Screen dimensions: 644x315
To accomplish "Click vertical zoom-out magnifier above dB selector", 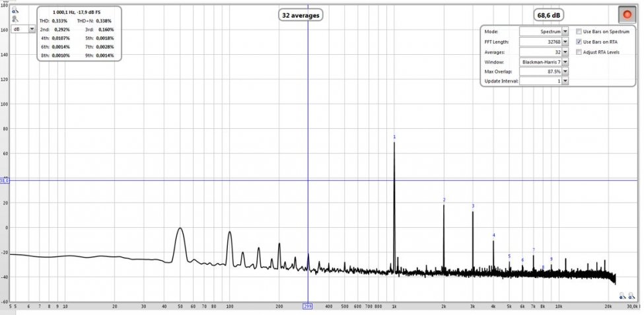I will click(x=15, y=19).
